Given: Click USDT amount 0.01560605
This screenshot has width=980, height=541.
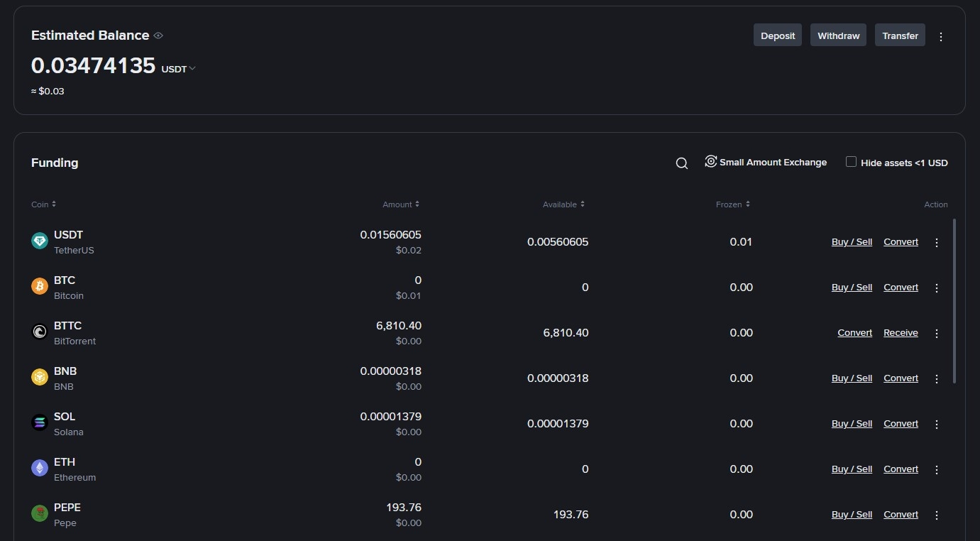Looking at the screenshot, I should pos(390,235).
